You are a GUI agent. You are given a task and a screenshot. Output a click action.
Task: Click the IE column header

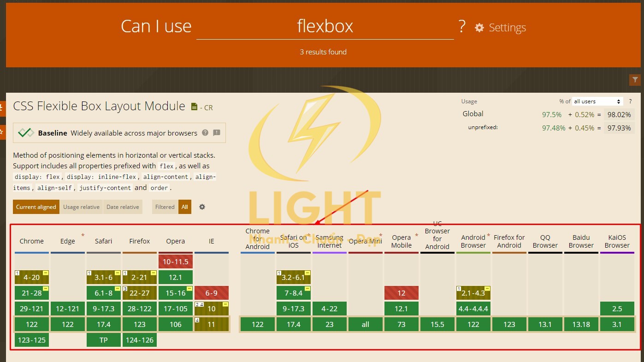coord(212,241)
